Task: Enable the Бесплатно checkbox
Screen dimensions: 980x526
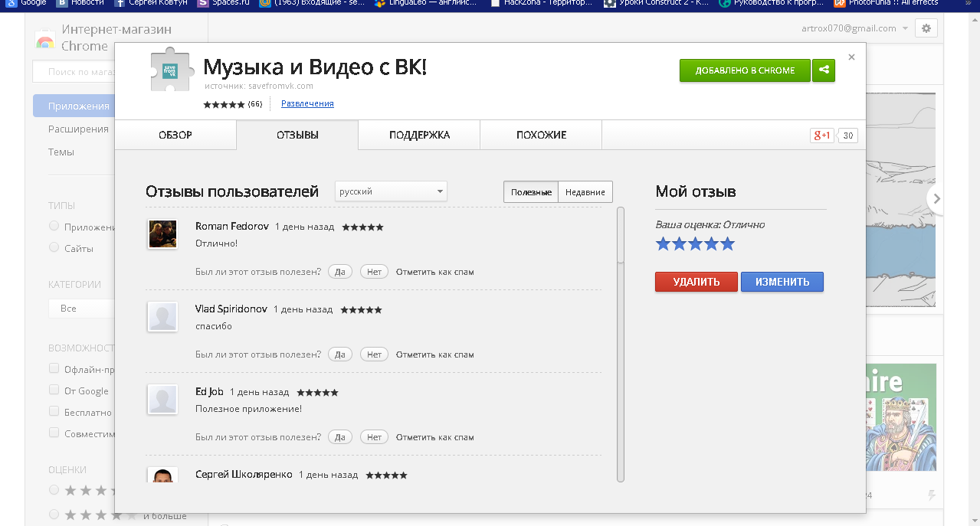Action: pyautogui.click(x=54, y=412)
